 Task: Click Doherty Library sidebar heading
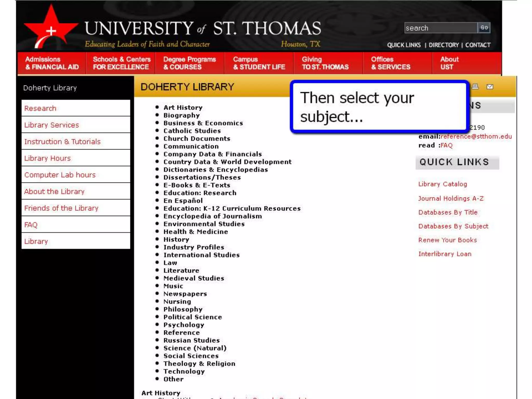coord(50,88)
